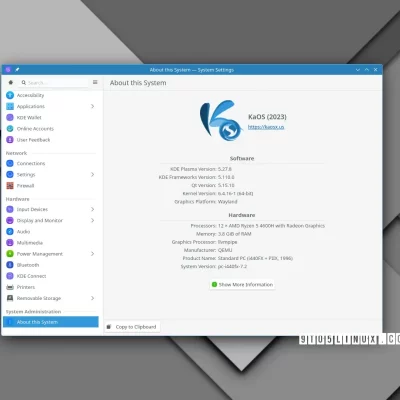Open the Printers icon
The image size is (400, 400).
(x=10, y=287)
